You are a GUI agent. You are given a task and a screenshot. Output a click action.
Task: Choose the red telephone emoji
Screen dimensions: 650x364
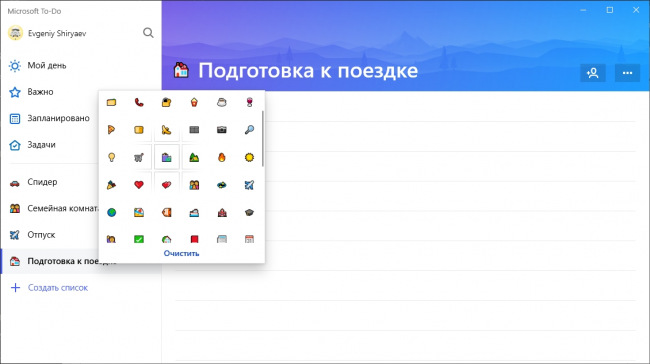pos(139,102)
